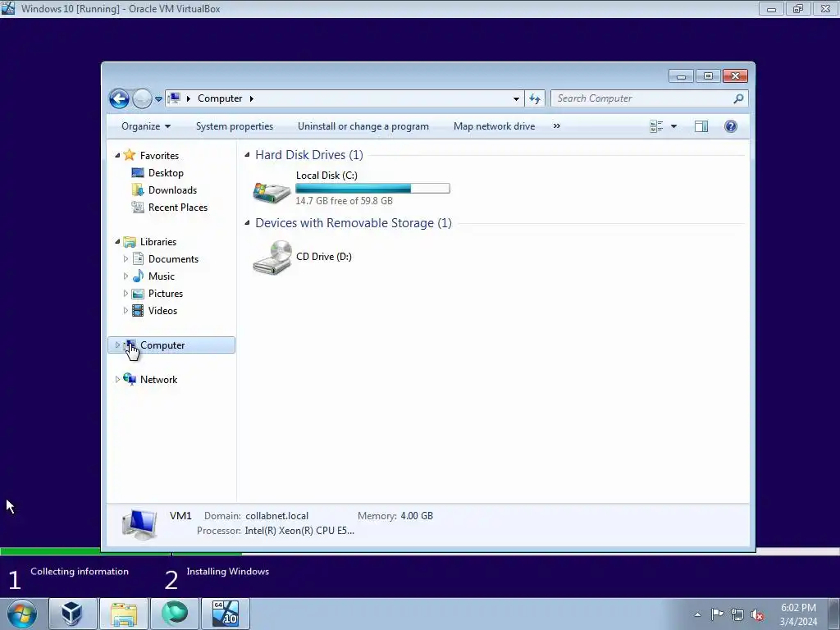This screenshot has width=840, height=630.
Task: Collapse the Libraries group
Action: pyautogui.click(x=117, y=242)
